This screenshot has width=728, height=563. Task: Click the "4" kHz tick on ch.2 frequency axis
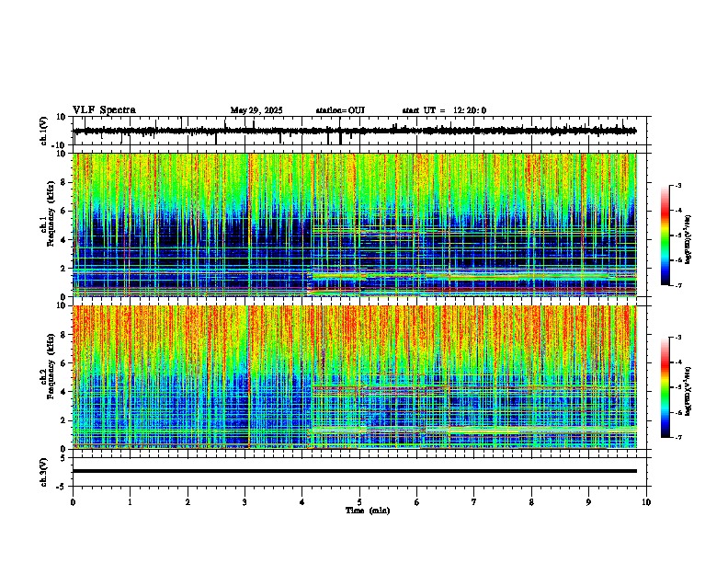click(65, 392)
